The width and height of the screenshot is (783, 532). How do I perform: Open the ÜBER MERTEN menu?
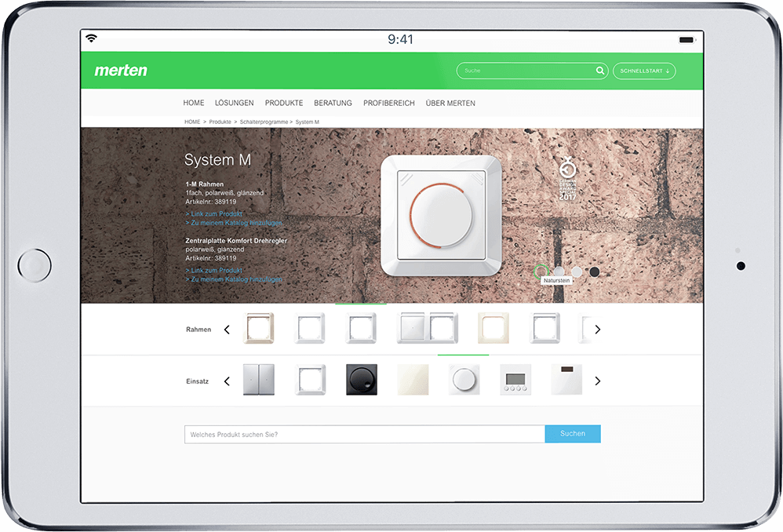[x=450, y=103]
